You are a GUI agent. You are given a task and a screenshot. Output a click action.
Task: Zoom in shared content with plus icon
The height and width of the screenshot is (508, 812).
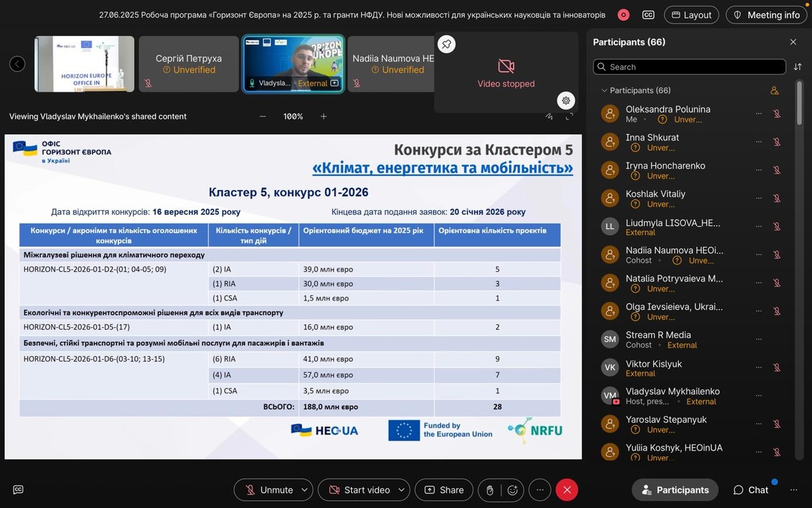pyautogui.click(x=323, y=117)
